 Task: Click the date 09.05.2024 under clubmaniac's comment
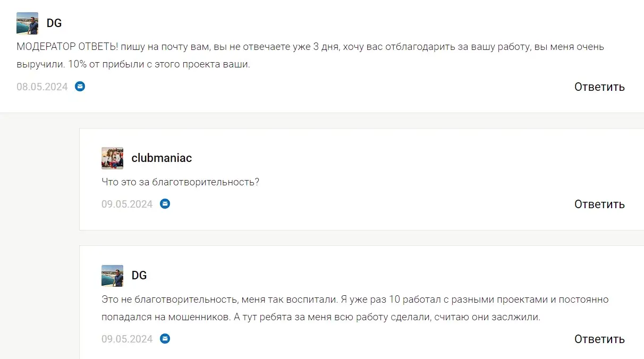(127, 204)
